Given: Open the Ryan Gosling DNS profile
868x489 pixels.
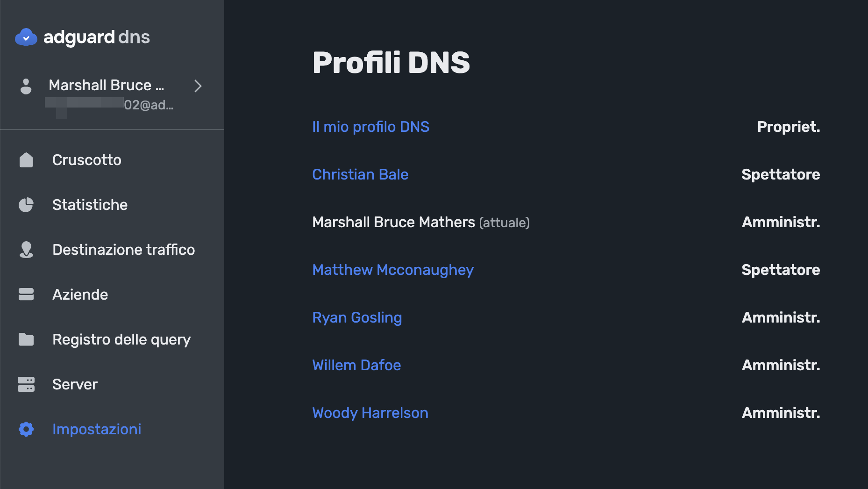Looking at the screenshot, I should point(357,317).
